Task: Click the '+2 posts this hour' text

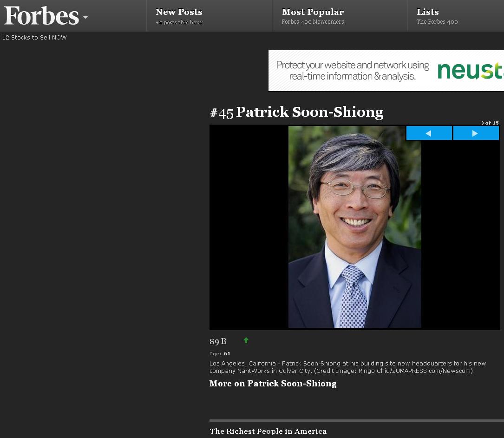Action: 179,22
